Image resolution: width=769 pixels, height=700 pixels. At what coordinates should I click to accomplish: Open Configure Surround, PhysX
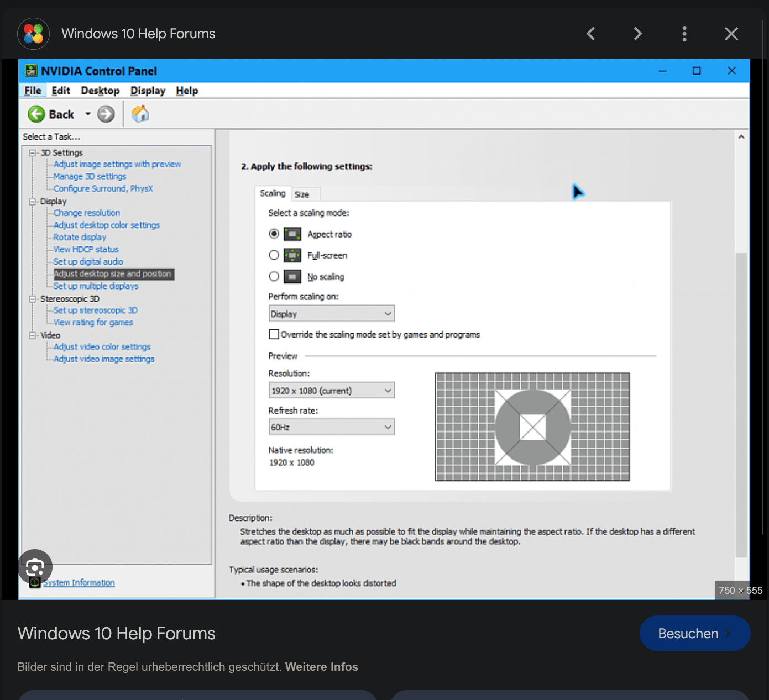pyautogui.click(x=103, y=188)
